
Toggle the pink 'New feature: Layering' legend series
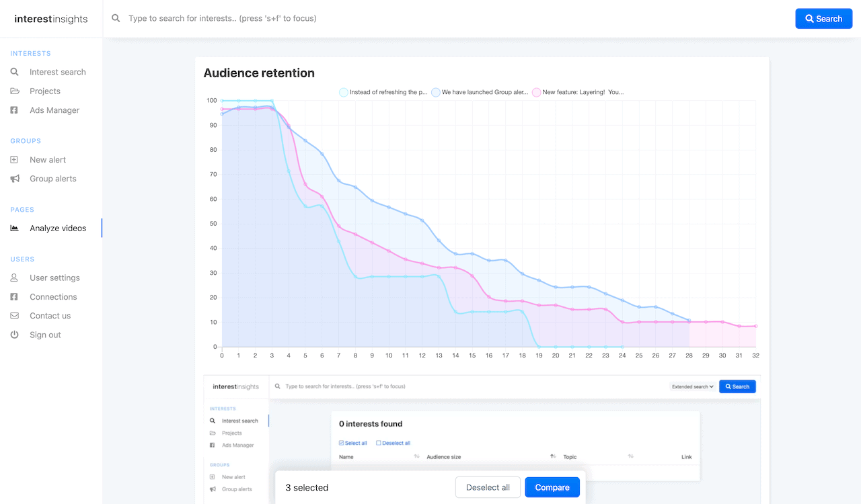tap(536, 92)
